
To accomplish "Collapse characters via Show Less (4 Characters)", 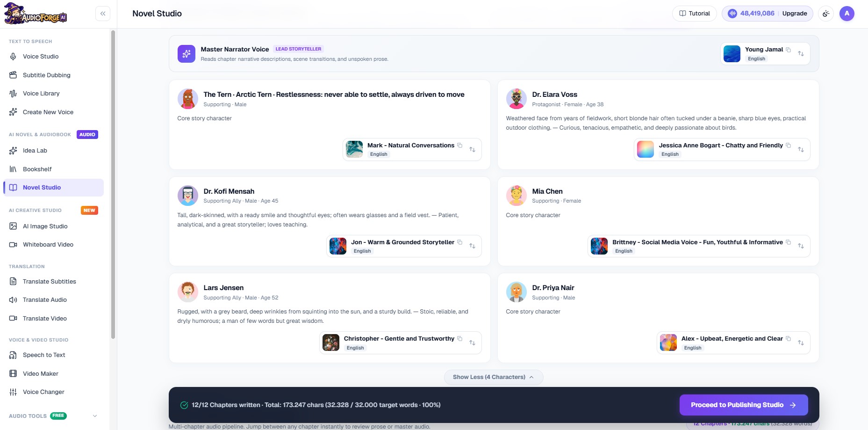I will click(494, 377).
